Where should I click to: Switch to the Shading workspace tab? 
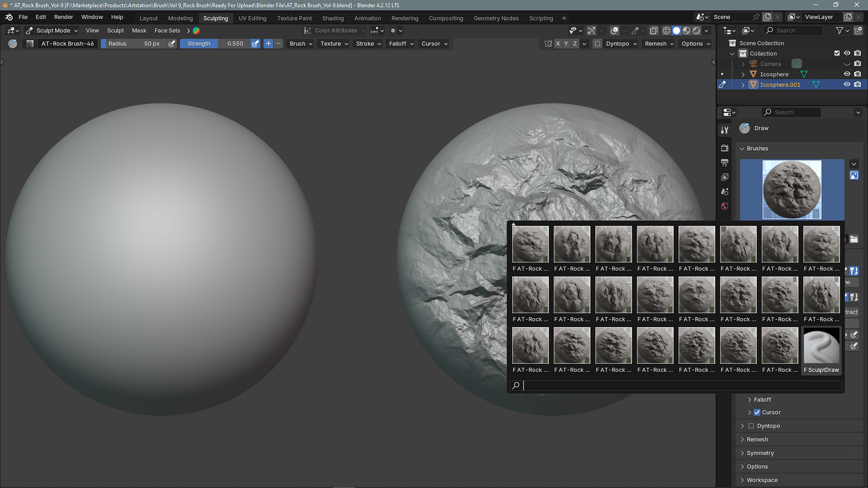[333, 19]
